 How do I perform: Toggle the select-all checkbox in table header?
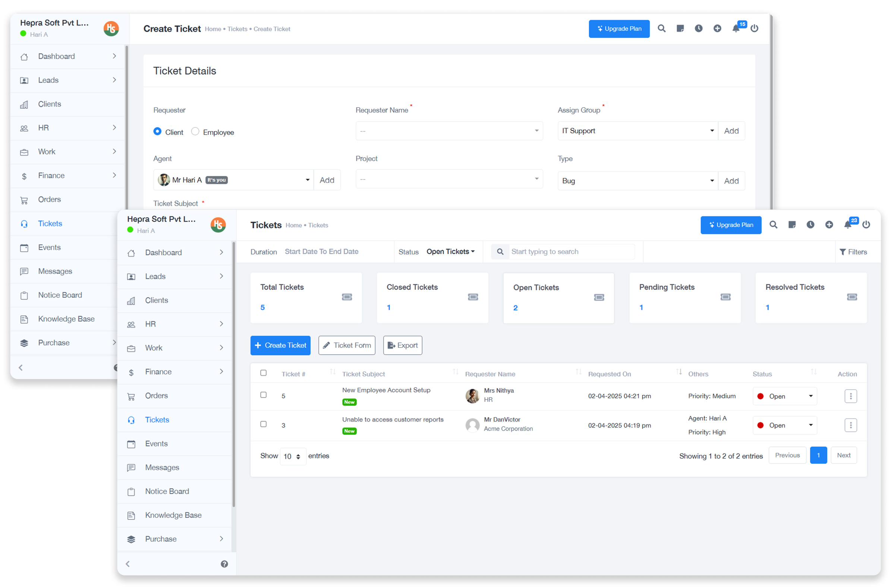tap(264, 373)
